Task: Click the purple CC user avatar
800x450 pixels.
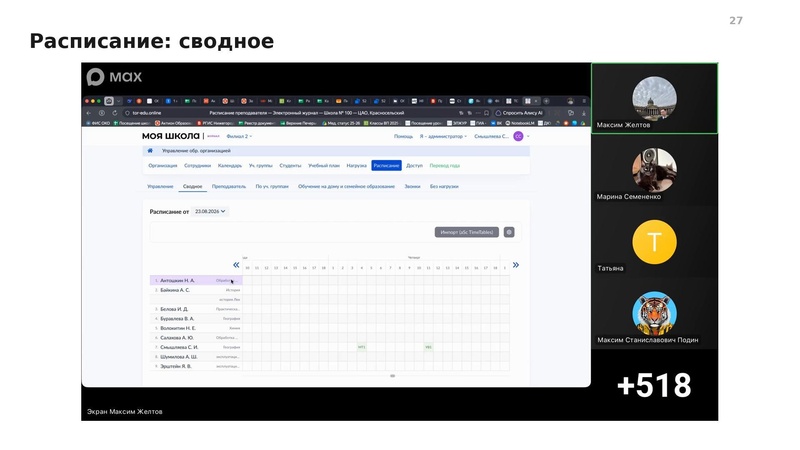Action: tap(518, 136)
